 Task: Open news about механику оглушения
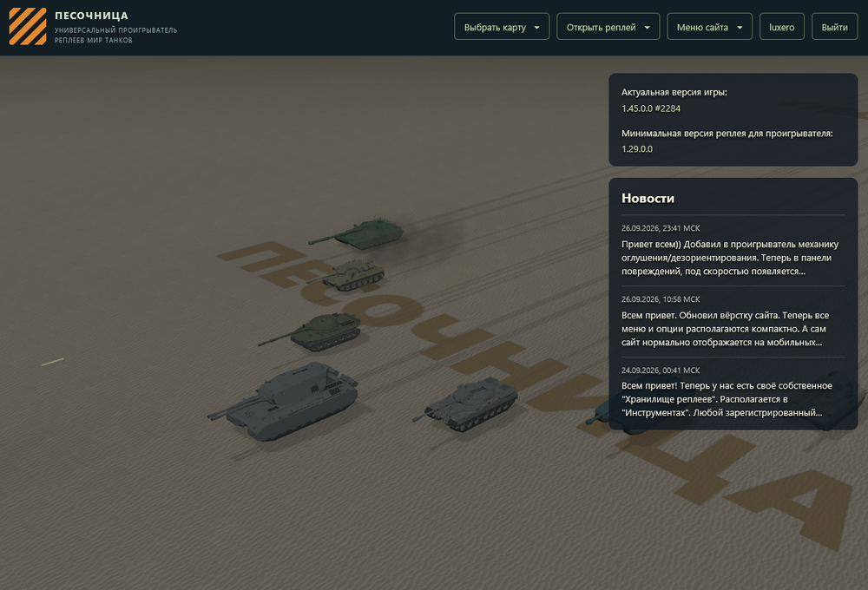tap(730, 258)
